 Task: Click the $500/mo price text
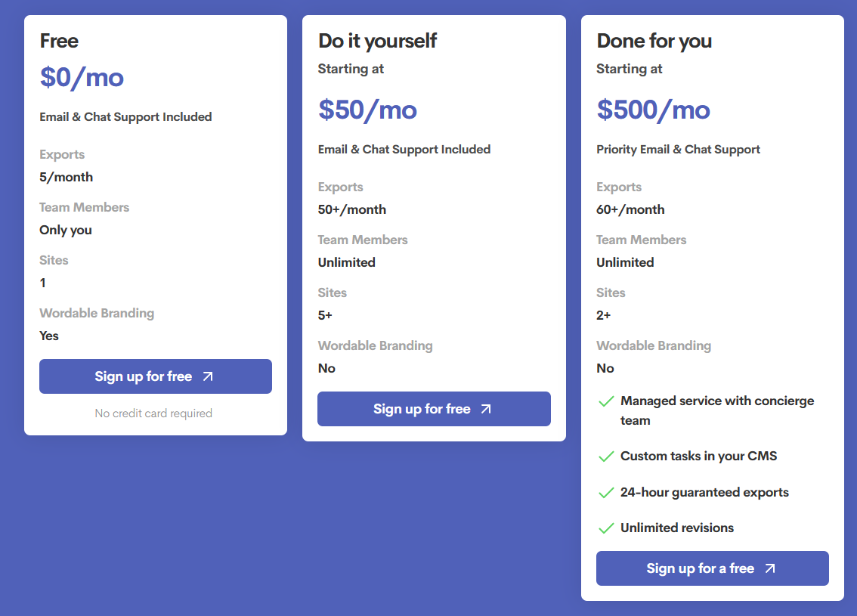[653, 110]
